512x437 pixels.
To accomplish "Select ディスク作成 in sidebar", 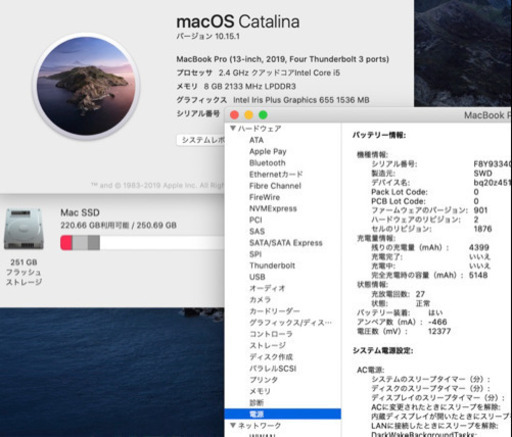I will pos(271,357).
